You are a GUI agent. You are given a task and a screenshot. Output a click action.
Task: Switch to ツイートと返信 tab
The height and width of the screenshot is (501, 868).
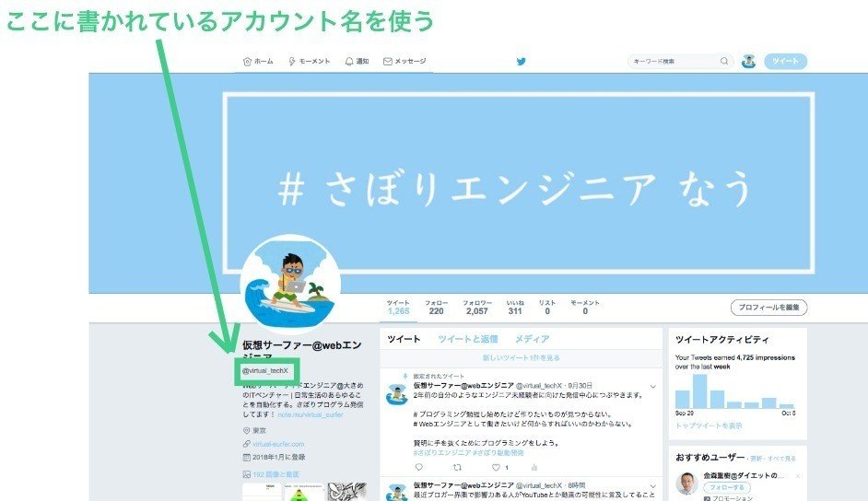468,339
